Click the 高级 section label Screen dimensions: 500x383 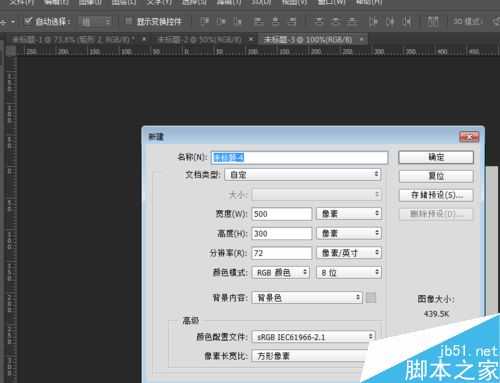tap(191, 321)
